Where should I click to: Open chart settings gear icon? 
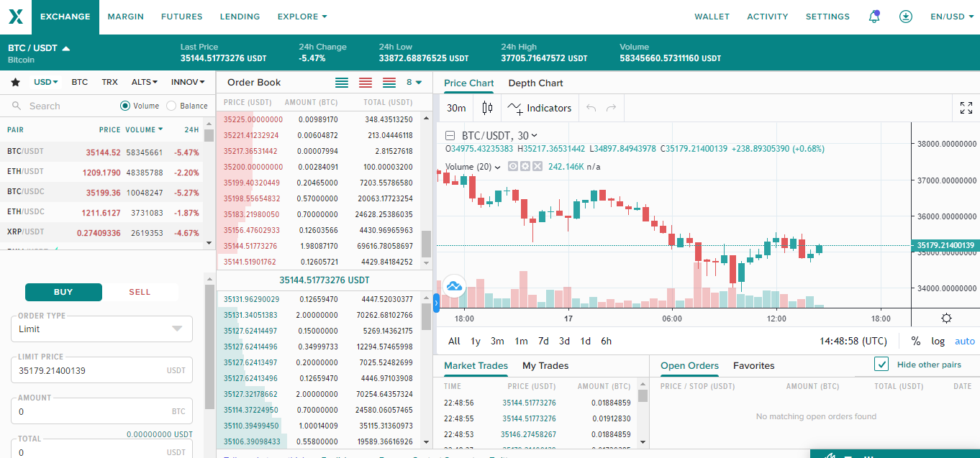pyautogui.click(x=945, y=319)
